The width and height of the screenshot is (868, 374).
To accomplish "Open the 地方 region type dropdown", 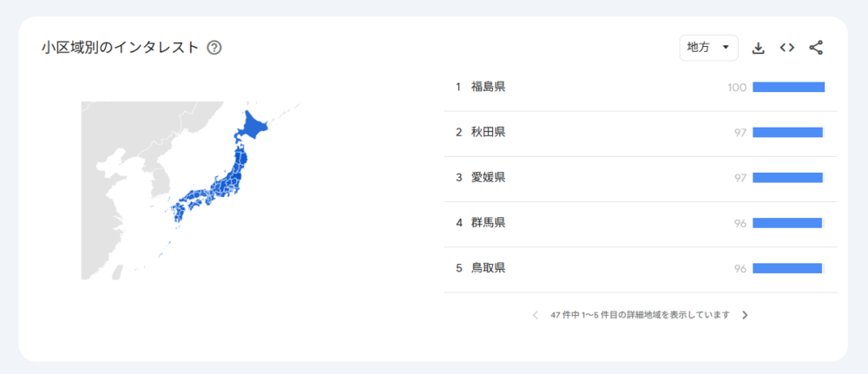I will [708, 48].
